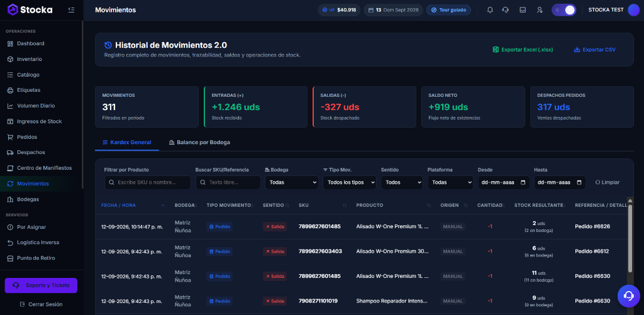
Task: Sort by SKU column header
Action: click(323, 205)
